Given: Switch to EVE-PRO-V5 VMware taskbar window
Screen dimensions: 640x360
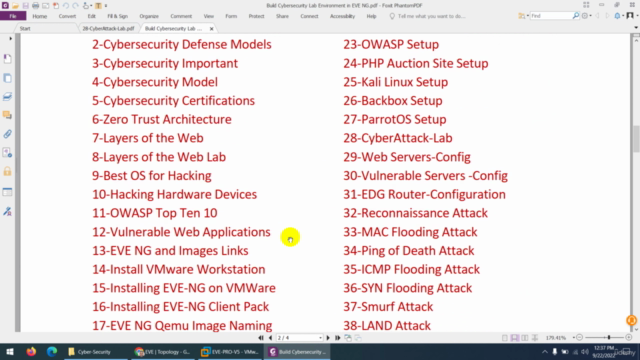Looking at the screenshot, I should [230, 351].
